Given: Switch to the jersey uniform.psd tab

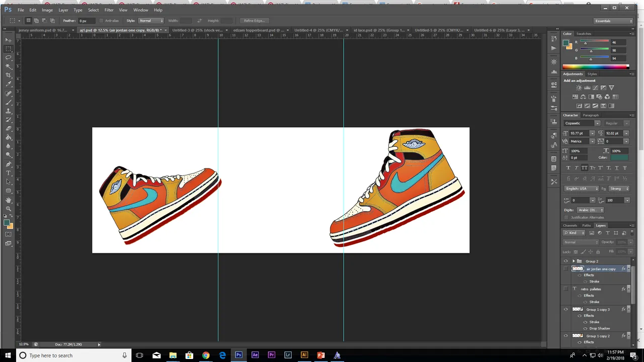Looking at the screenshot, I should [x=43, y=30].
